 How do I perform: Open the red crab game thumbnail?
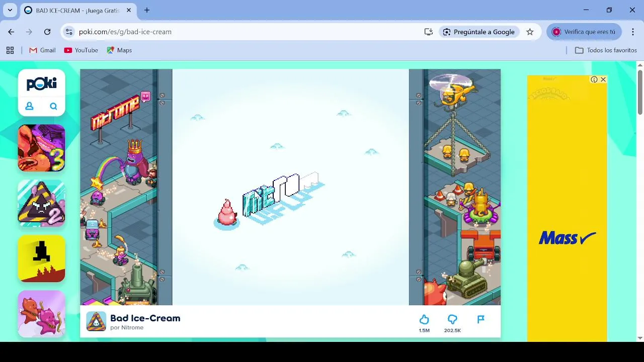pos(41,148)
